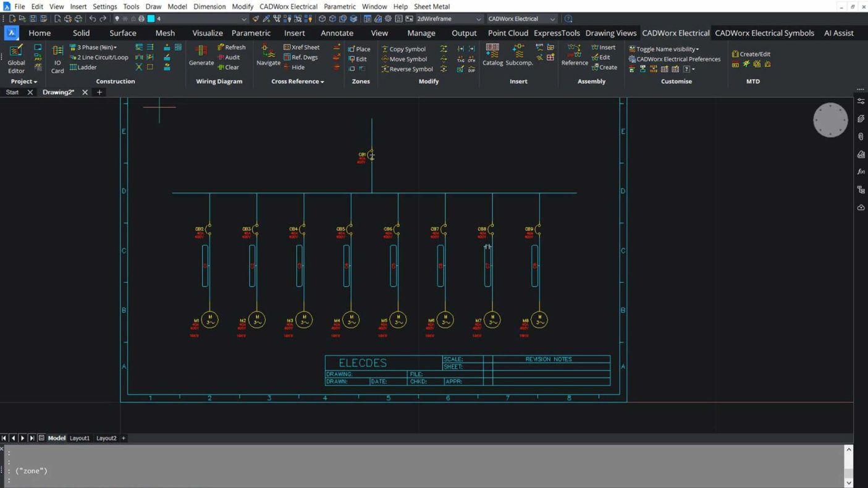Click the cyan layer color swatch
This screenshot has width=868, height=488.
[151, 19]
